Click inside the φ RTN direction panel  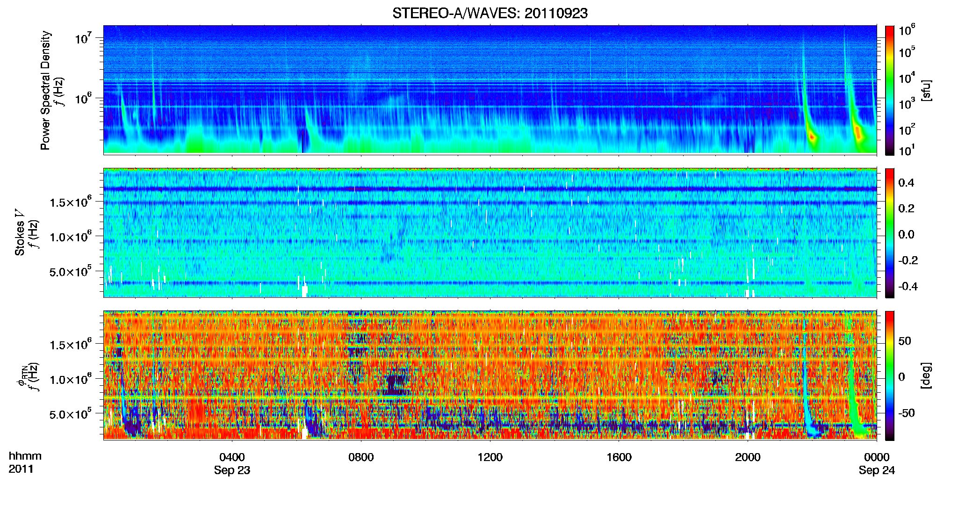click(x=490, y=375)
